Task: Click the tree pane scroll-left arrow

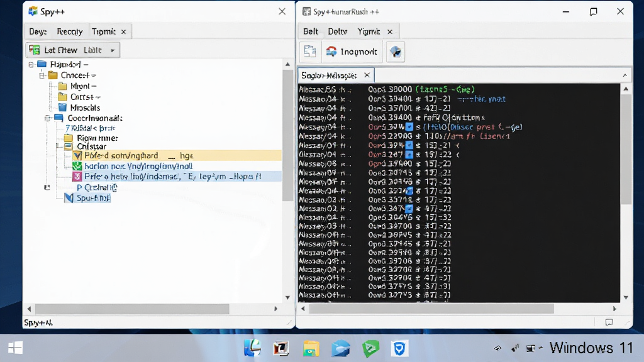Action: pos(29,309)
